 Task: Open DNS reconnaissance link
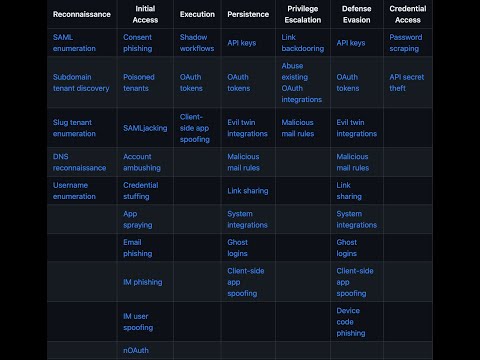coord(79,162)
